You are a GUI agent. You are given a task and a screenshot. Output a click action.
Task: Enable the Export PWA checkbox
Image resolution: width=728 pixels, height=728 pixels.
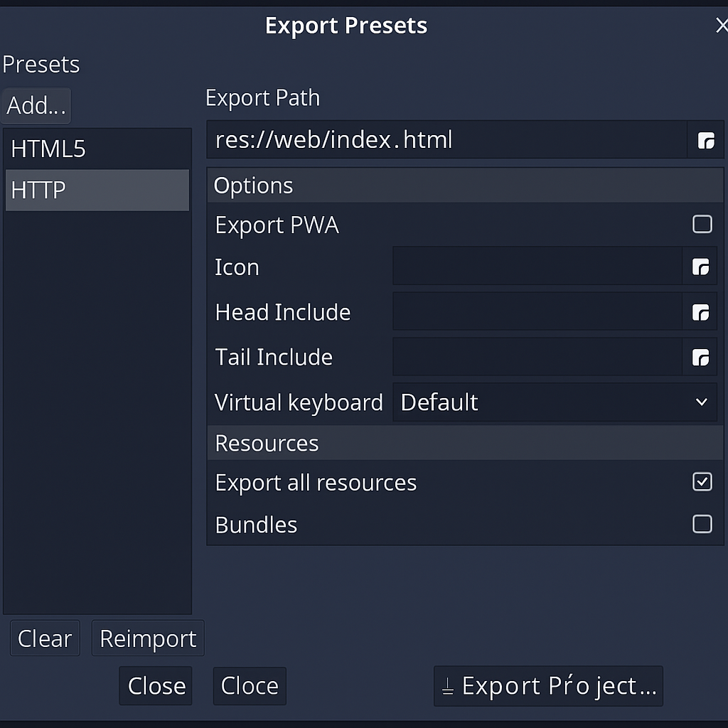coord(702,224)
